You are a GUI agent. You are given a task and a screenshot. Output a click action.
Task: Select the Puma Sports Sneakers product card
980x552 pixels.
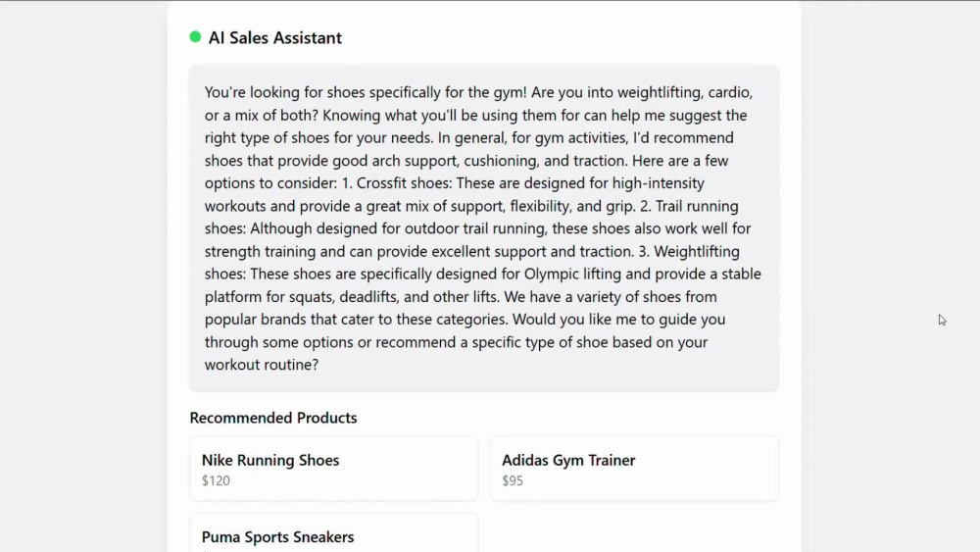tap(334, 533)
